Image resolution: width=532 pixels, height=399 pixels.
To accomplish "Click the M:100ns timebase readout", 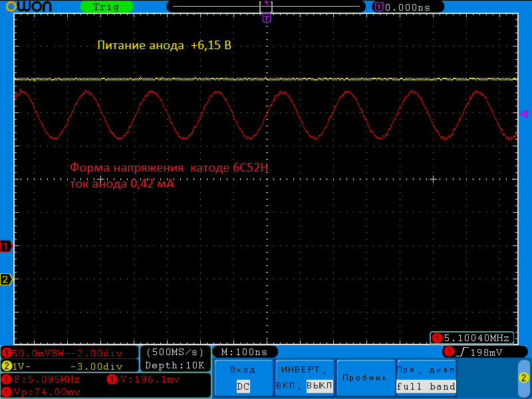I will tap(245, 352).
